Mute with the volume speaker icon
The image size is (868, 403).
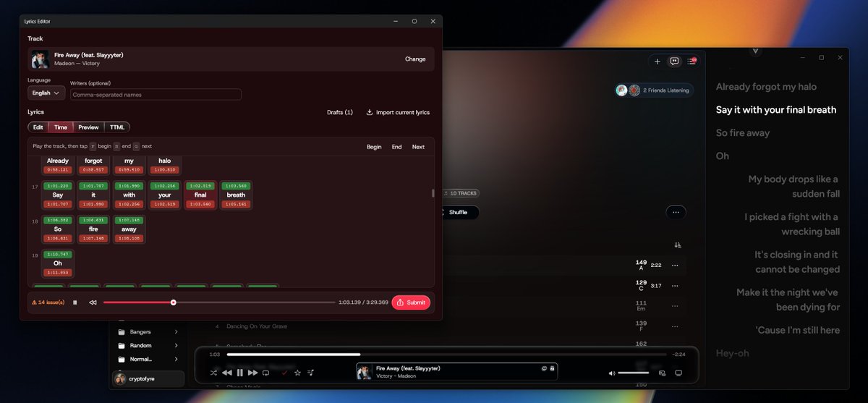click(x=612, y=373)
